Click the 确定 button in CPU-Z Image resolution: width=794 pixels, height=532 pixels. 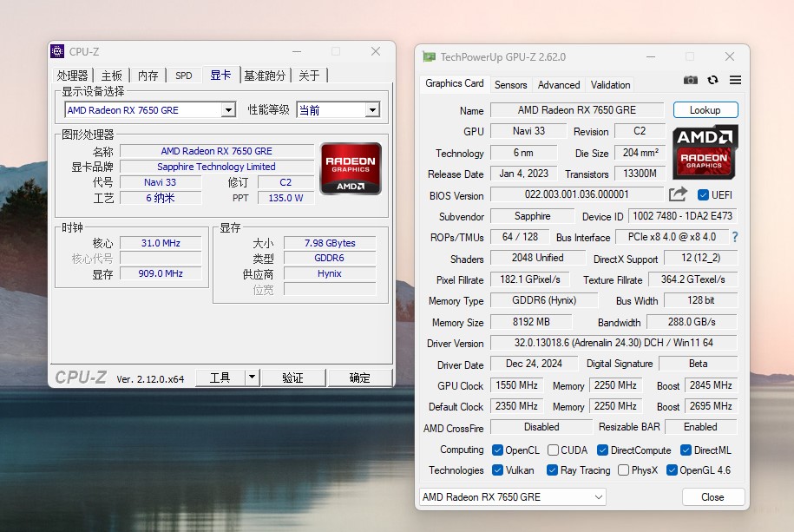pyautogui.click(x=359, y=378)
